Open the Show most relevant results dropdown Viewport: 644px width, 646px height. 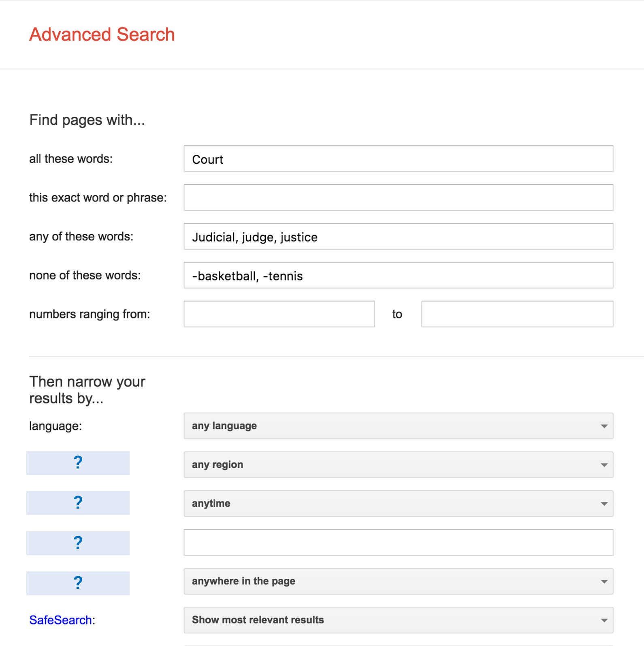pos(399,620)
